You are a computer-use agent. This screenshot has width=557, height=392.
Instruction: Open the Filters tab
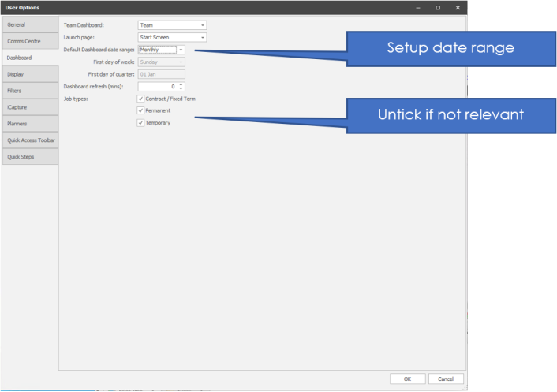29,91
